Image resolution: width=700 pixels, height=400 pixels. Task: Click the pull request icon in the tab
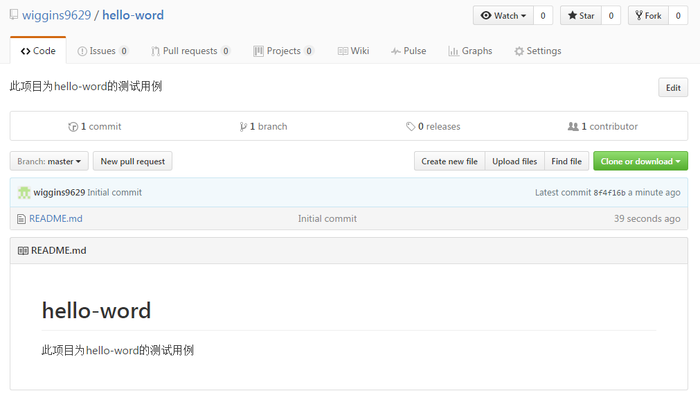155,51
